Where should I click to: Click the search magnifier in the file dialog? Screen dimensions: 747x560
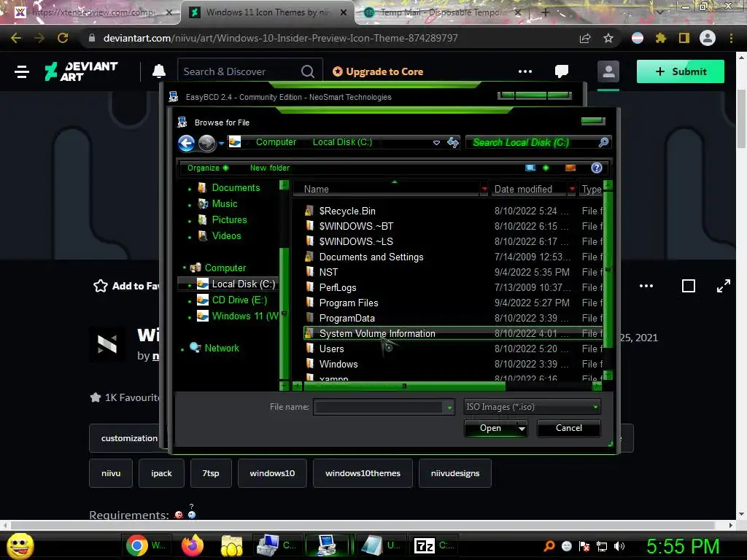(x=603, y=142)
